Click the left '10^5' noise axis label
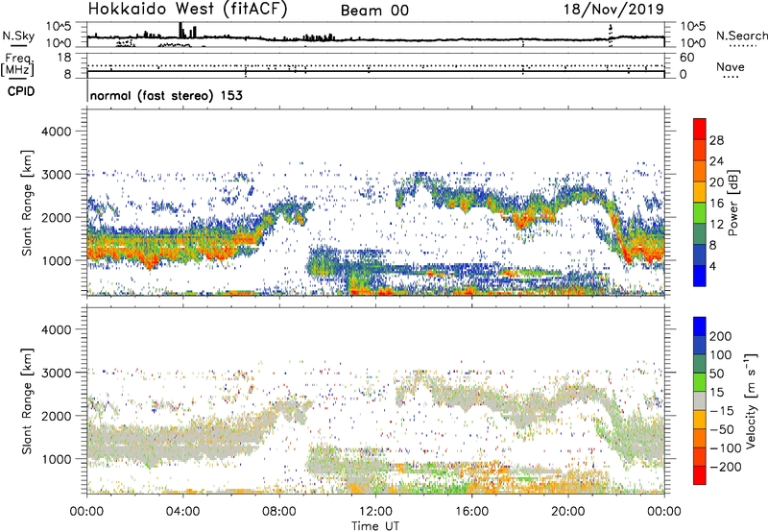 click(59, 27)
